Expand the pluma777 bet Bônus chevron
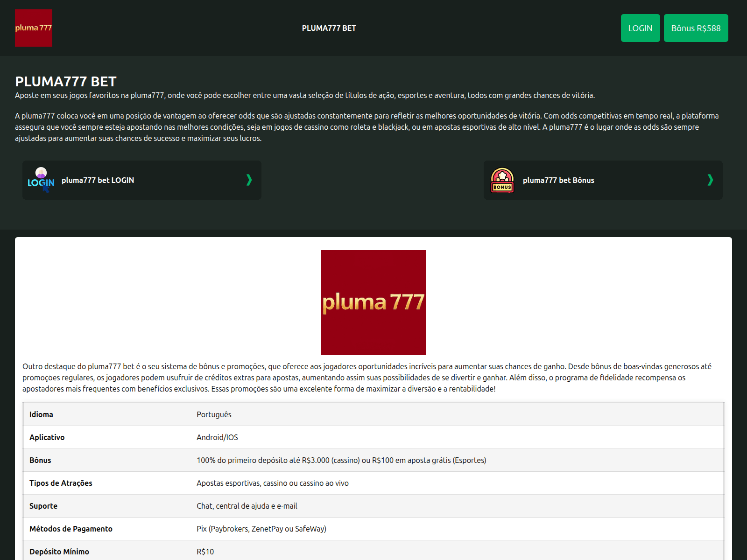This screenshot has width=747, height=560. (x=710, y=180)
